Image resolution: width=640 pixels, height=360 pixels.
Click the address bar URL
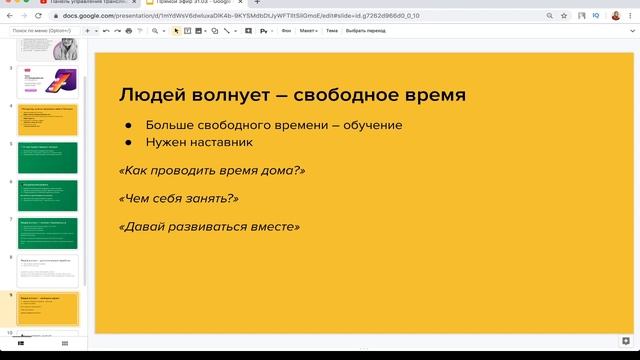coord(241,16)
